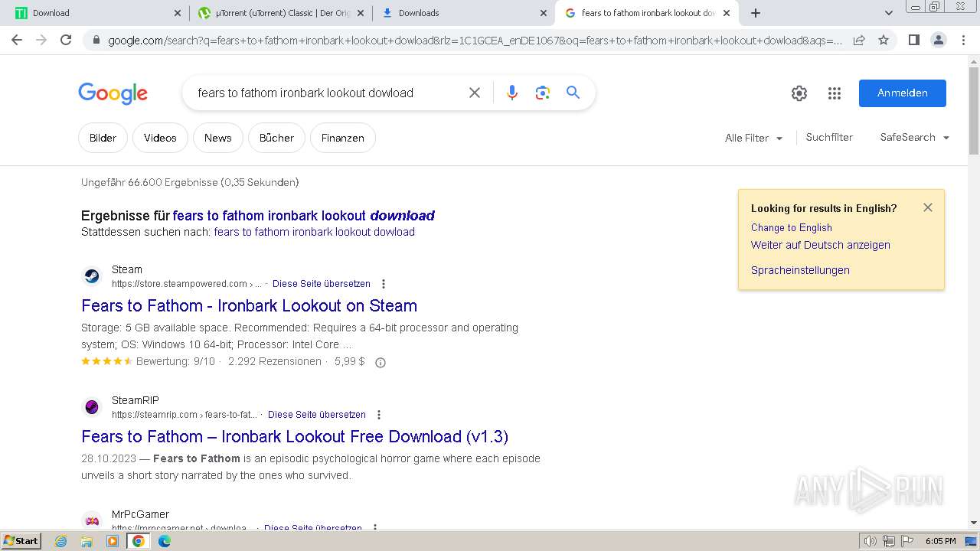Open Spracheinstellungen link
Image resolution: width=980 pixels, height=551 pixels.
pyautogui.click(x=800, y=270)
